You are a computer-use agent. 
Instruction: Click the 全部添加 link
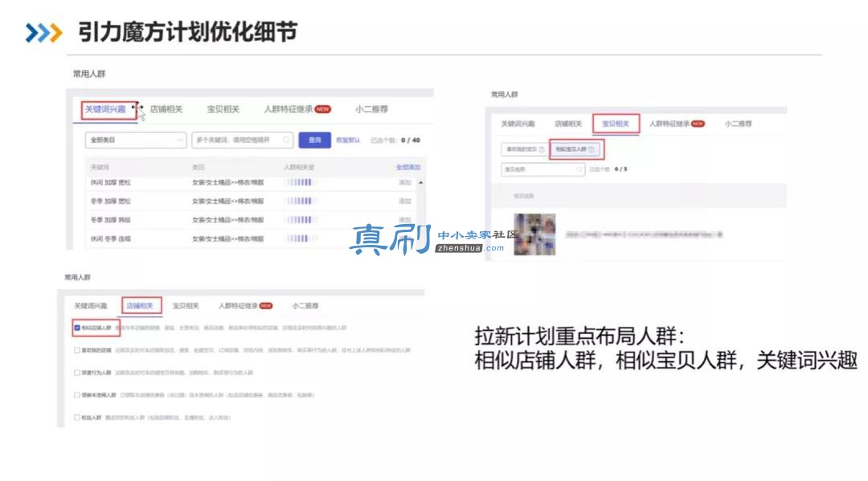click(x=408, y=167)
